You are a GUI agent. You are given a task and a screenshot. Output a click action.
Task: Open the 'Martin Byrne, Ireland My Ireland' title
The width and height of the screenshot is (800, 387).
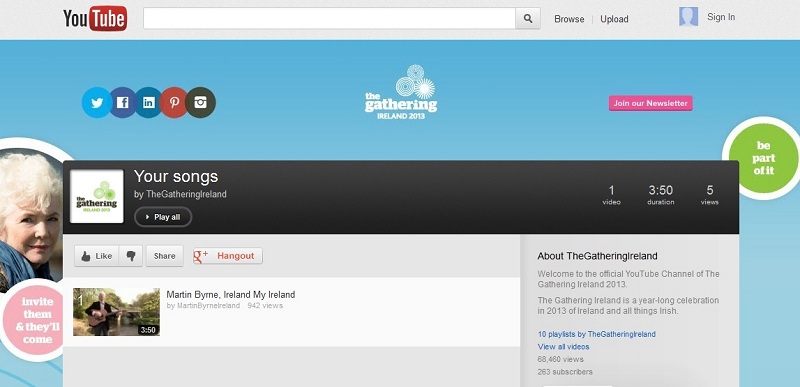click(x=231, y=295)
